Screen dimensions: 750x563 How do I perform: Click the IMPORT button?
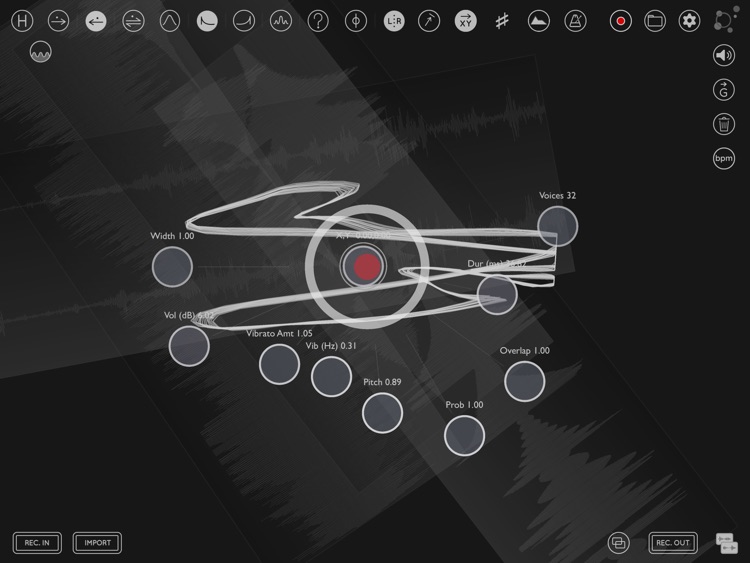point(97,543)
